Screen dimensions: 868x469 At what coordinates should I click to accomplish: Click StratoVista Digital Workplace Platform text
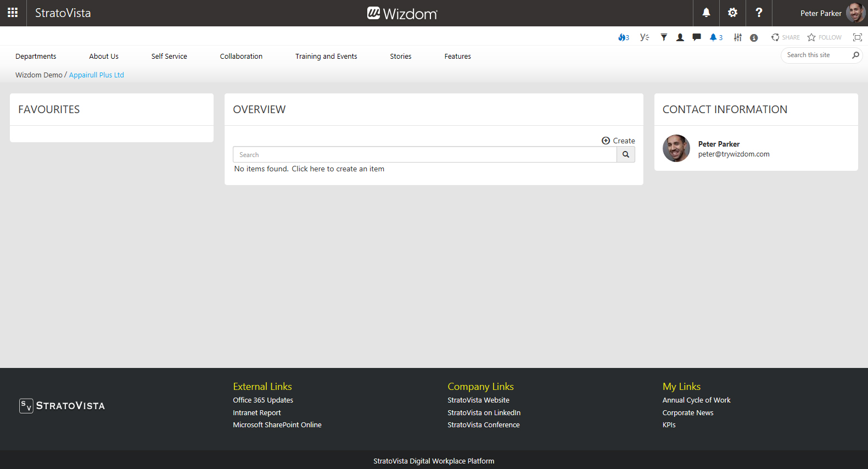434,461
